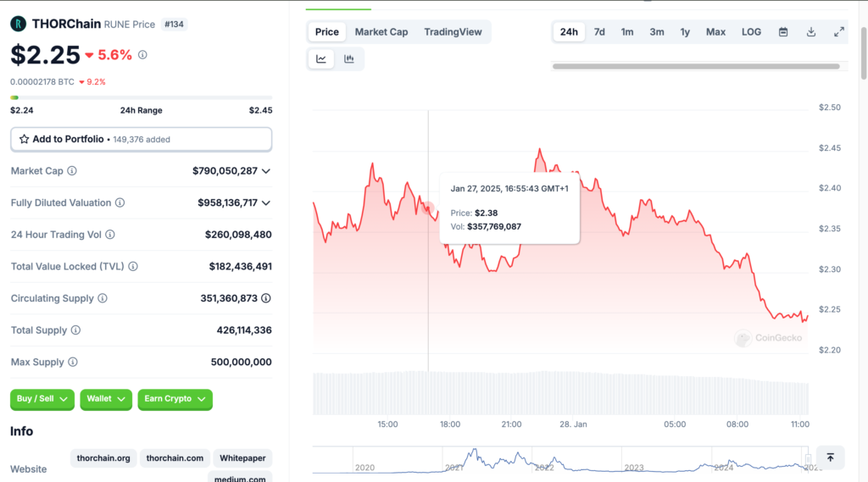868x482 pixels.
Task: Click the 500,000,000 max supply value
Action: pos(242,362)
